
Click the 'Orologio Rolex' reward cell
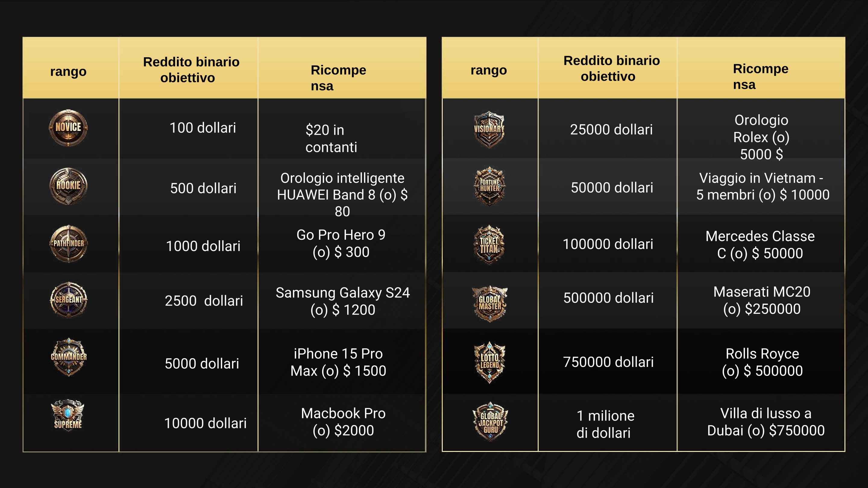pos(761,129)
